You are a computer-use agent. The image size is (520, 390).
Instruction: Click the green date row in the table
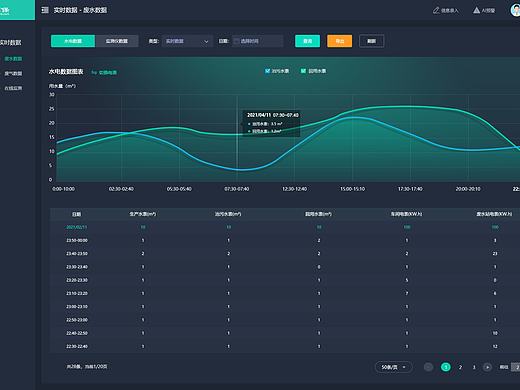(285, 227)
